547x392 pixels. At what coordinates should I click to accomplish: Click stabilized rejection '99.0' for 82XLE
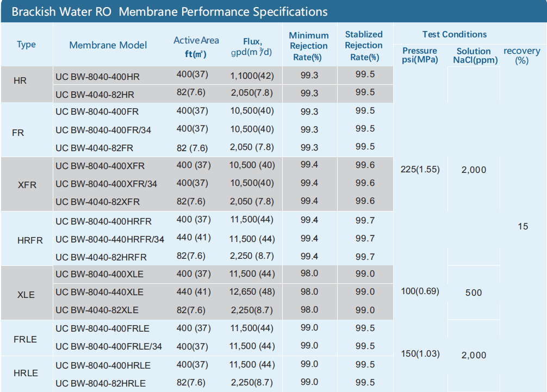tap(365, 310)
